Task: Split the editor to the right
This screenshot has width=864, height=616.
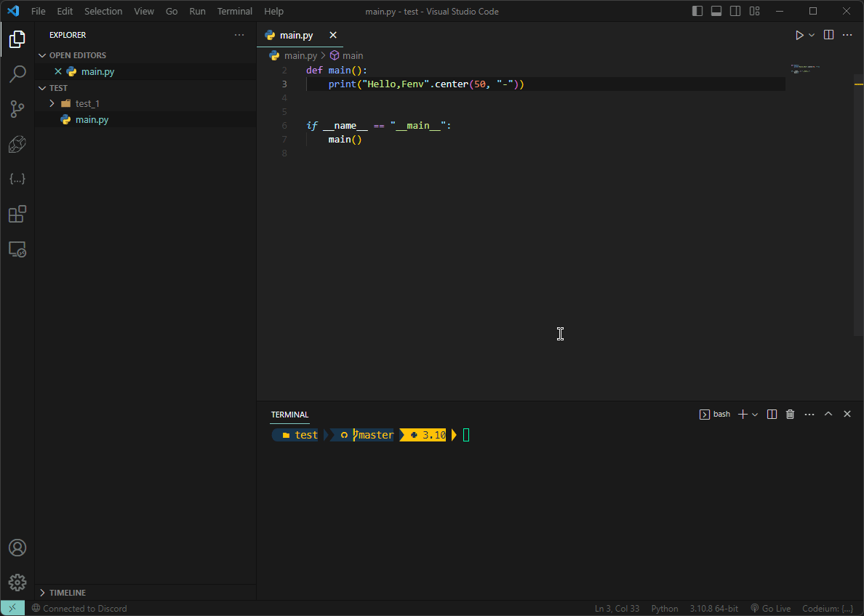Action: coord(828,35)
